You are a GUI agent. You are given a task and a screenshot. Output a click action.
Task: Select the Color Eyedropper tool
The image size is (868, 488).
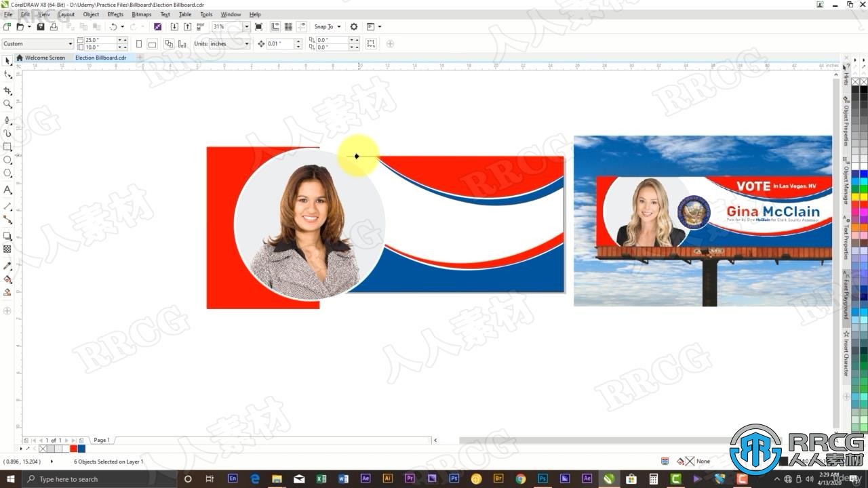[7, 266]
